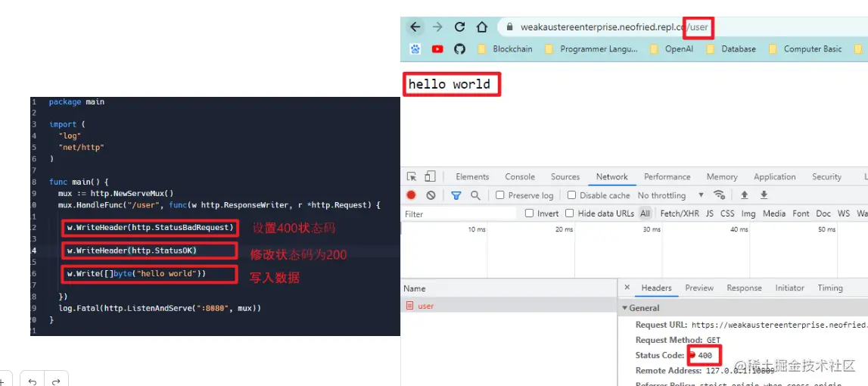Viewport: 868px width, 386px height.
Task: Open the YouTube bookmark icon
Action: pos(437,48)
